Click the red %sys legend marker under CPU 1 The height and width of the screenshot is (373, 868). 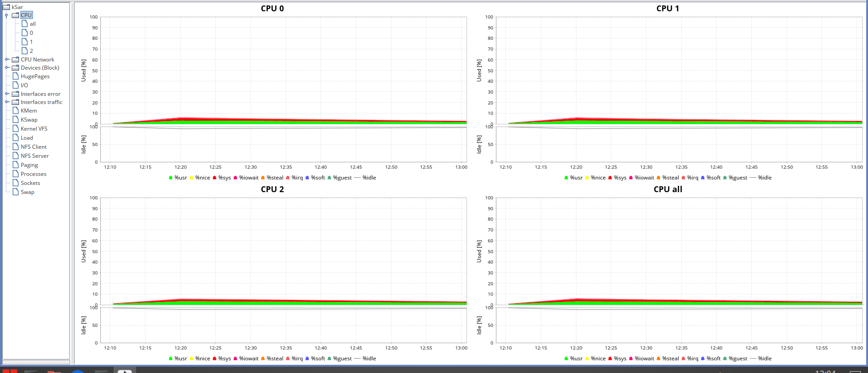click(610, 178)
